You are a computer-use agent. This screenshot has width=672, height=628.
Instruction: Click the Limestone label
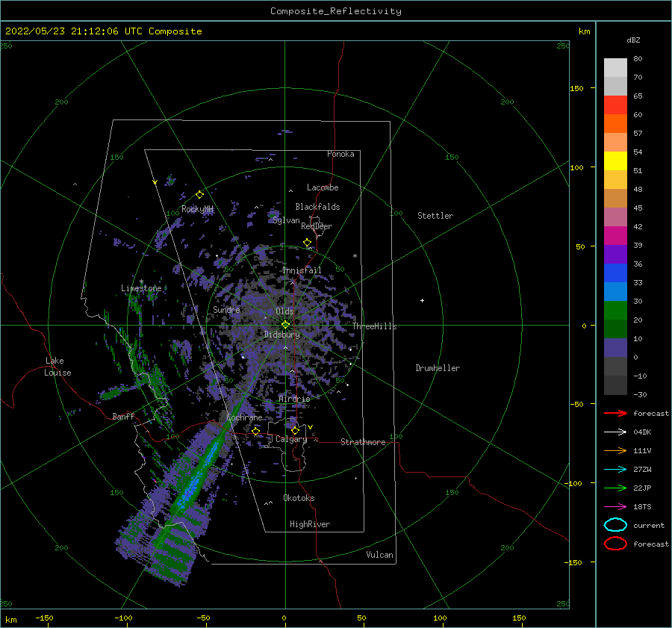point(141,288)
